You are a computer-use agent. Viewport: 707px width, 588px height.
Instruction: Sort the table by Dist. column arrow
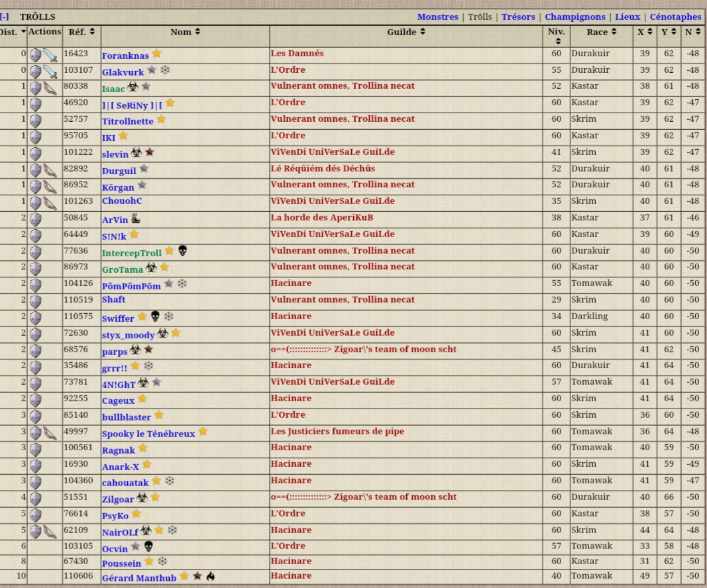pyautogui.click(x=24, y=32)
